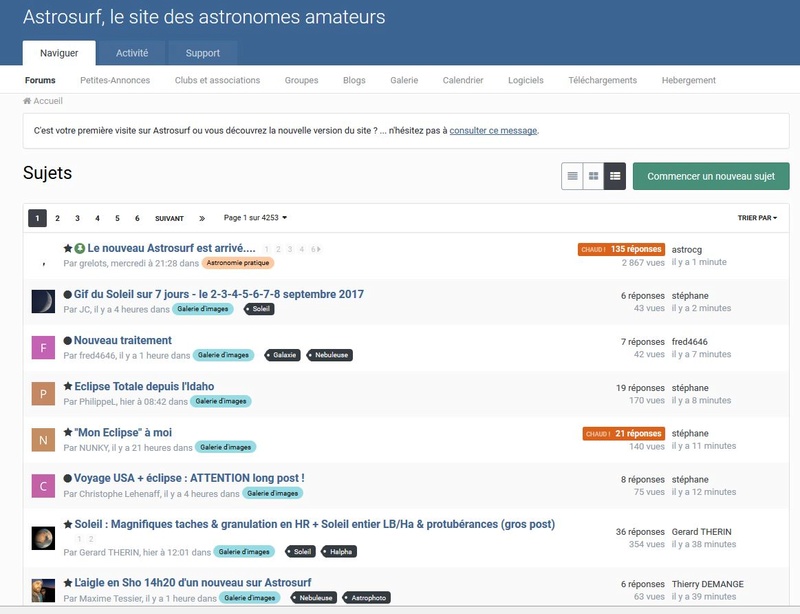Click the last page double-chevron icon
The width and height of the screenshot is (800, 614).
point(202,218)
